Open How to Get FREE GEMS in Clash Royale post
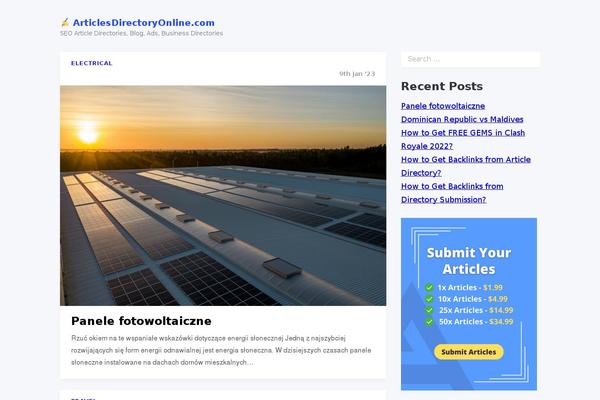This screenshot has width=600, height=400. click(463, 139)
